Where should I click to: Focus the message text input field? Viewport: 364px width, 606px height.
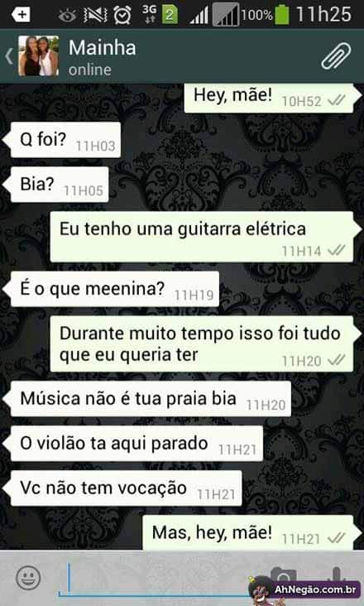[155, 578]
